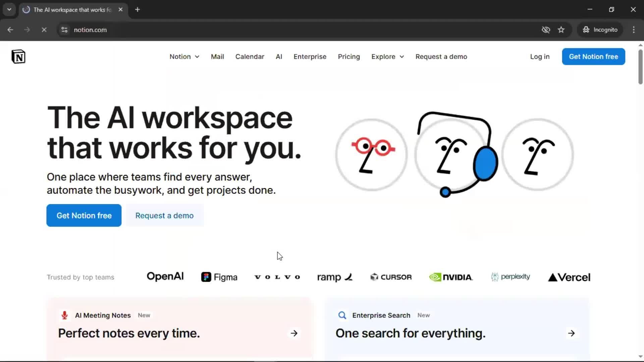
Task: Open the Incognito profile indicator
Action: click(x=600, y=30)
